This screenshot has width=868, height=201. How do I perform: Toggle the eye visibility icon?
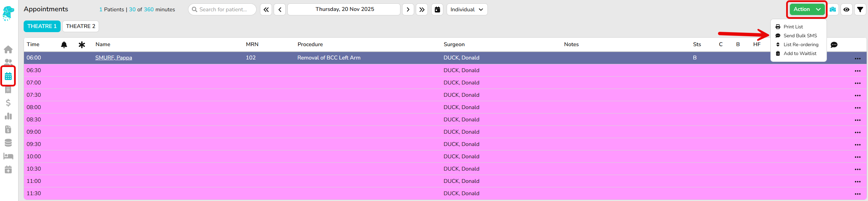pos(846,10)
